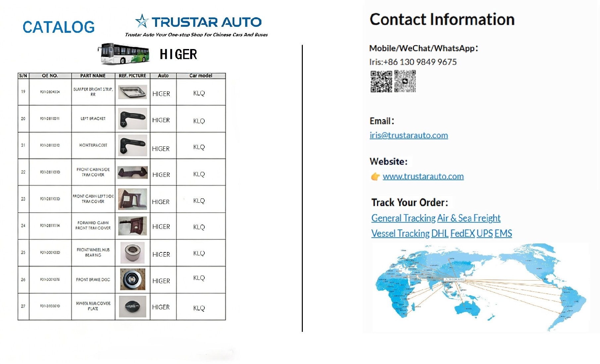Image resolution: width=600 pixels, height=364 pixels.
Task: Click the 'PART NAME' column header
Action: [x=93, y=76]
